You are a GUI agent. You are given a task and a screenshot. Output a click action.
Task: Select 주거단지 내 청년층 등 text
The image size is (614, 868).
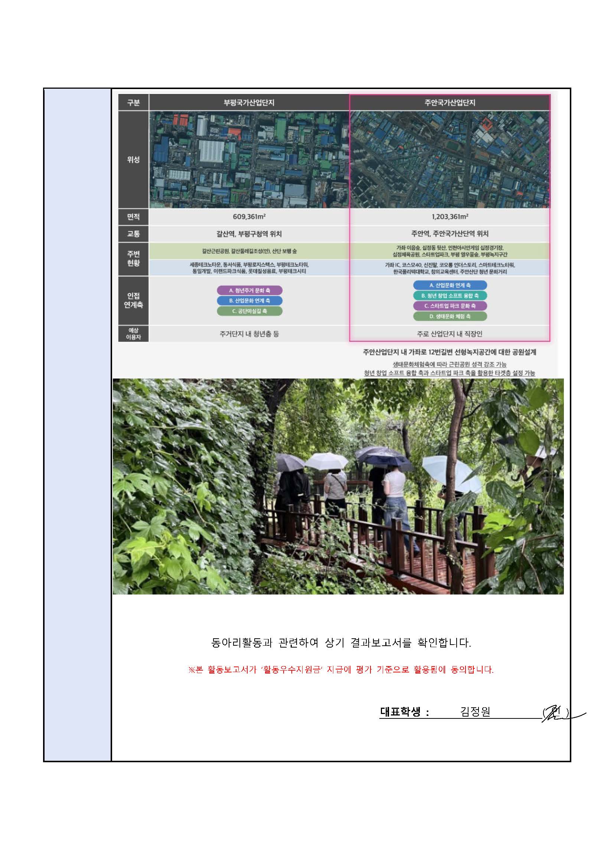249,334
